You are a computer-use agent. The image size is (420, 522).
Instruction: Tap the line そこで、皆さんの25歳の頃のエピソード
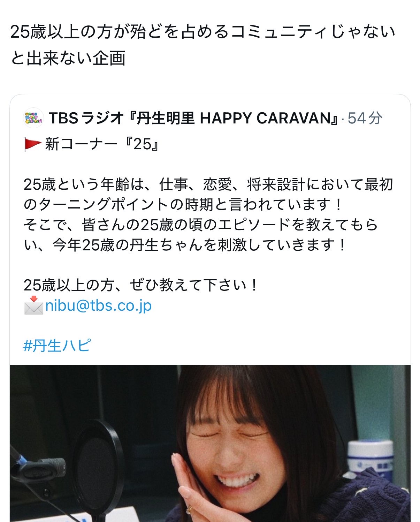[x=201, y=225]
